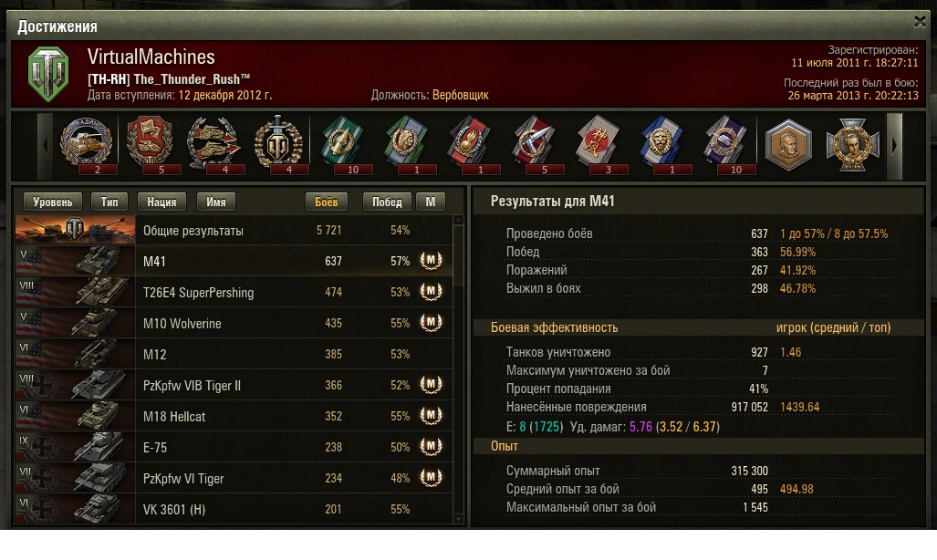Click the mastery badge on M41 row

tap(431, 261)
